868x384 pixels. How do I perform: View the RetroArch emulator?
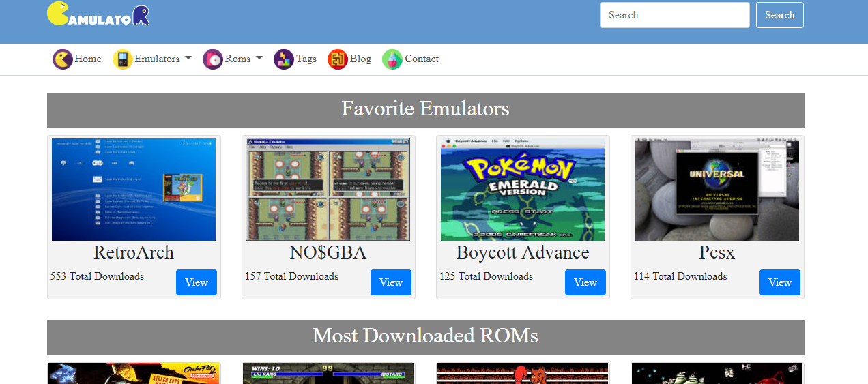197,282
